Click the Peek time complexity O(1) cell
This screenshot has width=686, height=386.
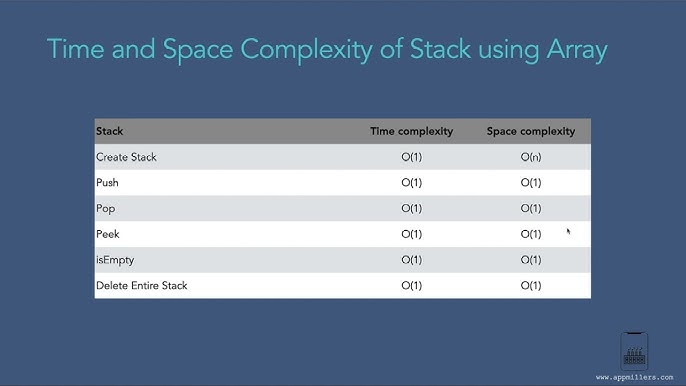pyautogui.click(x=412, y=234)
